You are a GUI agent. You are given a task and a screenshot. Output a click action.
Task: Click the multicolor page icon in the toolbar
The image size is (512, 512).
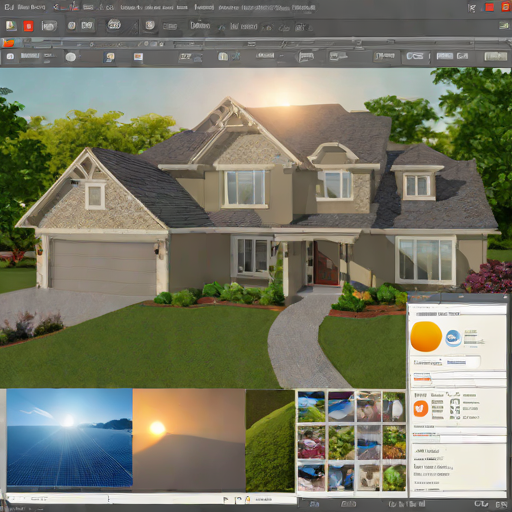11,26
